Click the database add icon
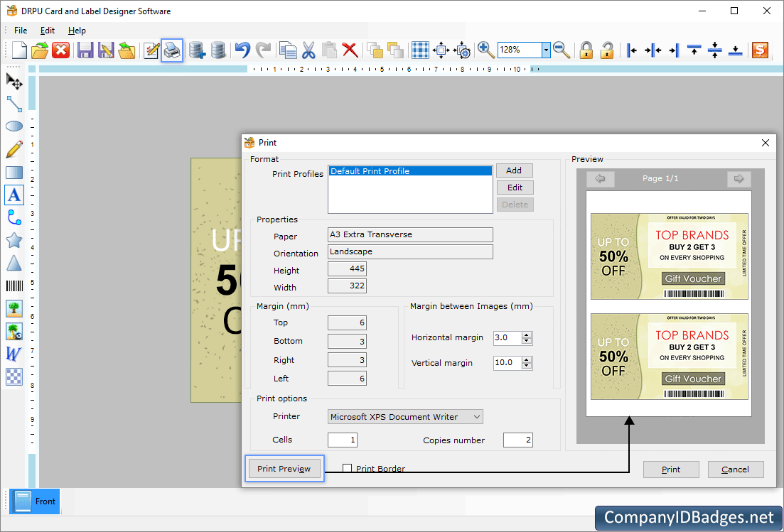 (197, 50)
